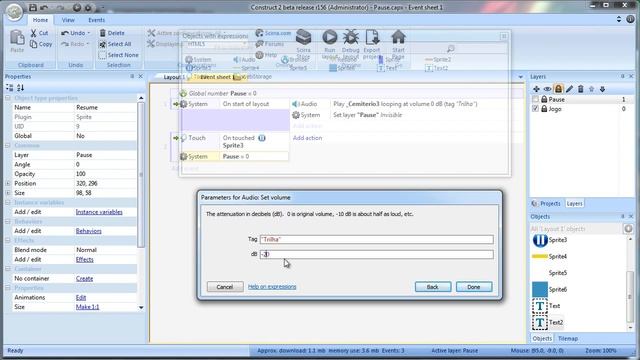Open the Behaviors link in Properties
The image size is (640, 360).
pos(89,231)
